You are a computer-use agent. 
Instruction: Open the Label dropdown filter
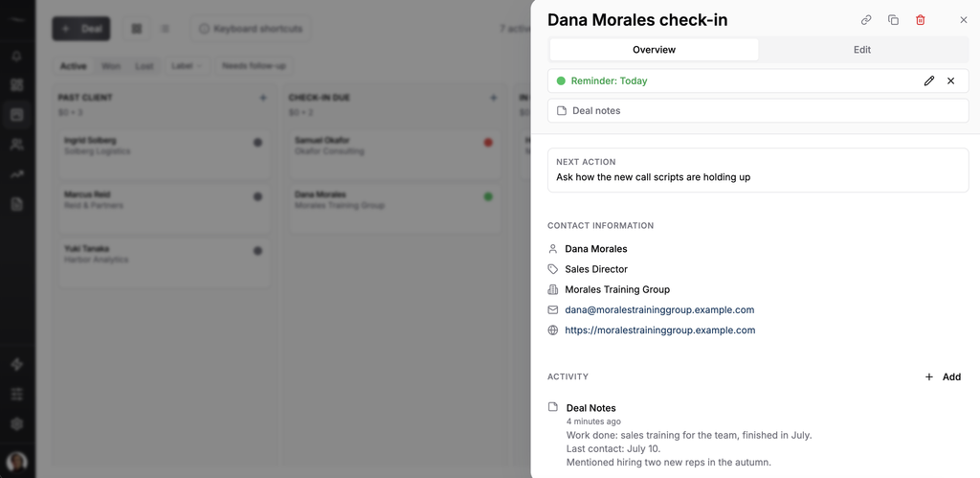tap(187, 66)
